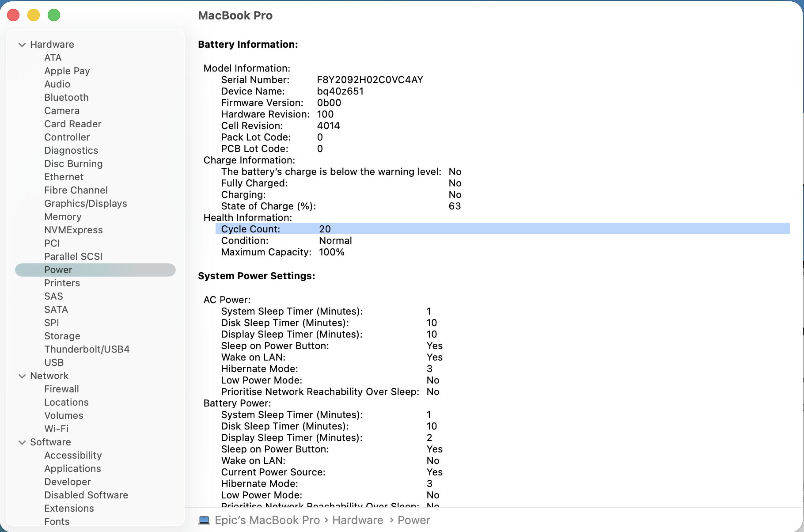Screen dimensions: 804x532
Task: Select Disabled Software in sidebar
Action: (86, 495)
